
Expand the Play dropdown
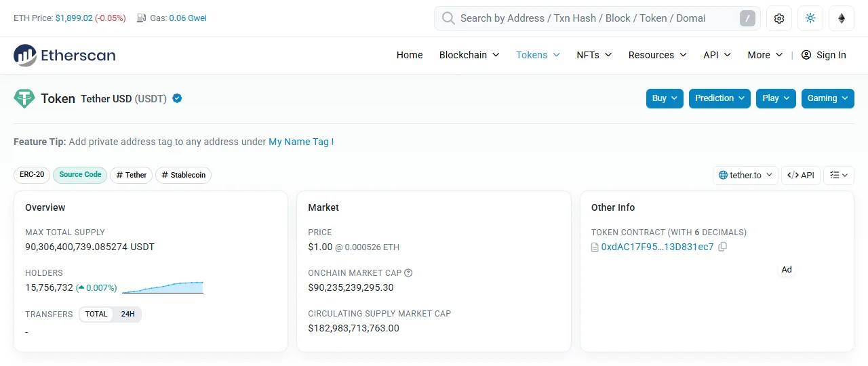[776, 98]
